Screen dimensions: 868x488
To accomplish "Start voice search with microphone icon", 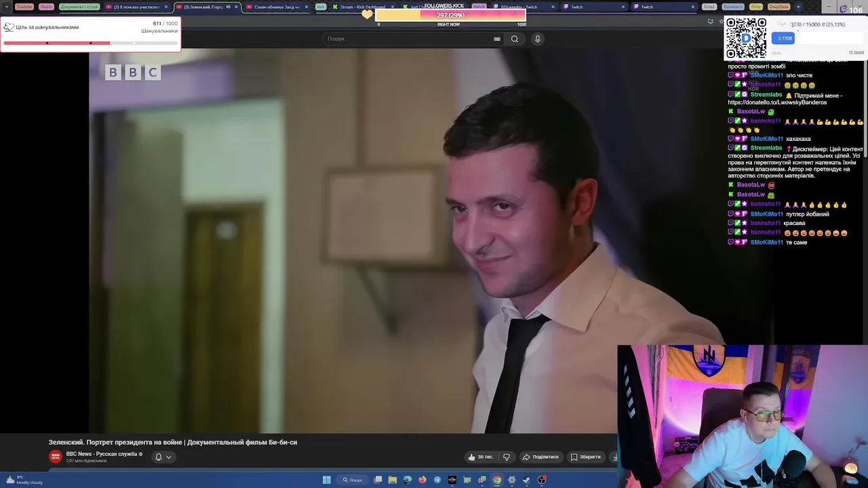I will [x=538, y=39].
